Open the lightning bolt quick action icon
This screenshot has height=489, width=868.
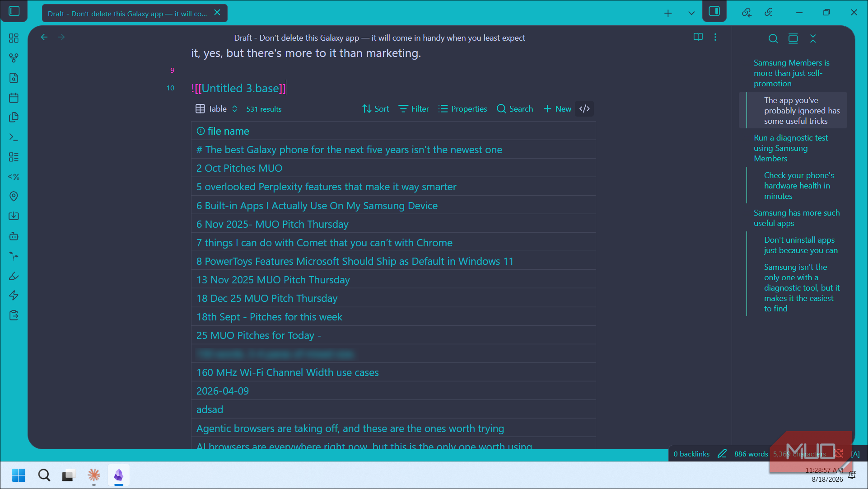click(14, 295)
